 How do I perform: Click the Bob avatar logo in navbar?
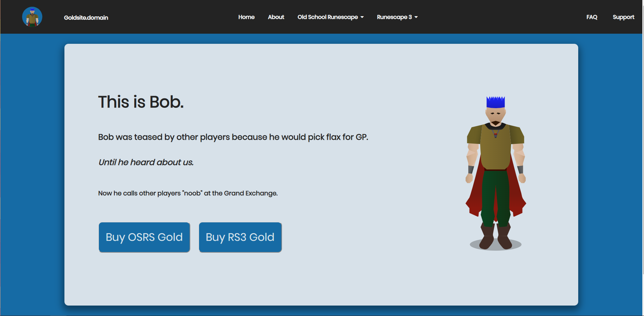[32, 17]
